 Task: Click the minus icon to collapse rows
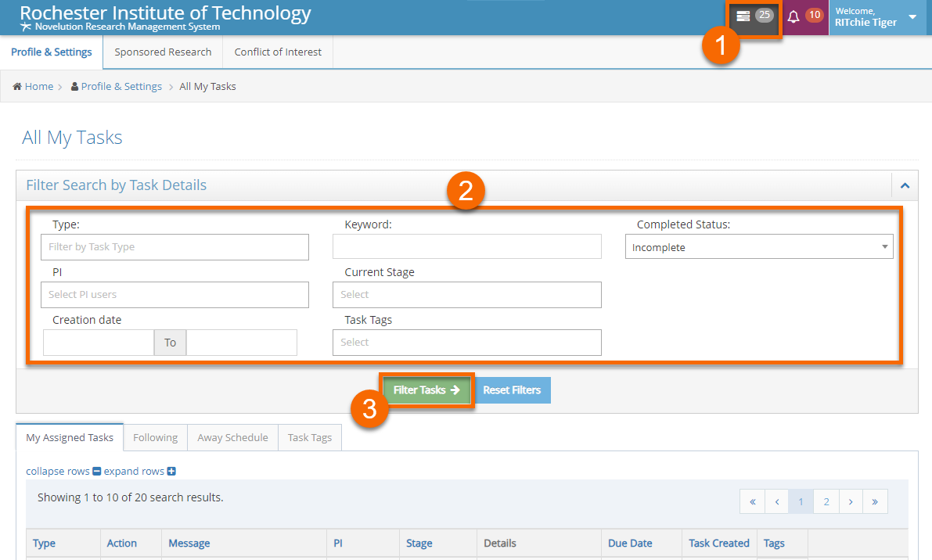[x=97, y=472]
